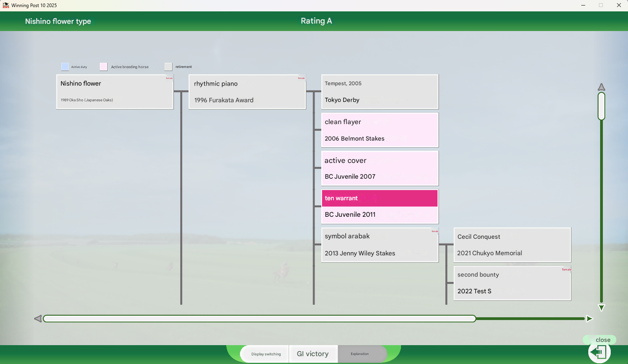Click the Active duty blue legend swatch
628x364 pixels.
pyautogui.click(x=65, y=67)
